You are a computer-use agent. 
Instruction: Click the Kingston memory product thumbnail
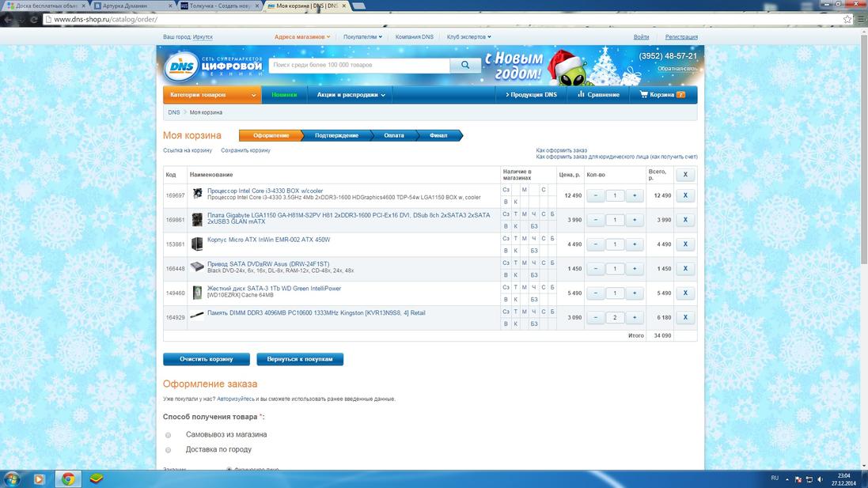pyautogui.click(x=197, y=316)
